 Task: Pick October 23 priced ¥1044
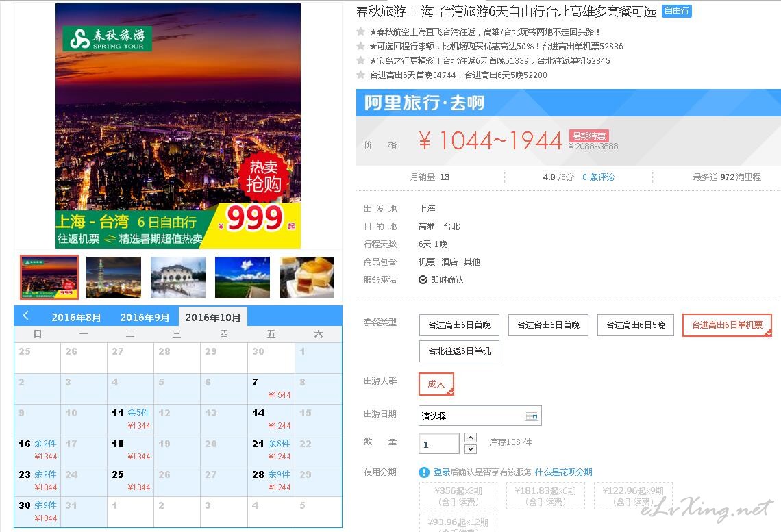[38, 481]
